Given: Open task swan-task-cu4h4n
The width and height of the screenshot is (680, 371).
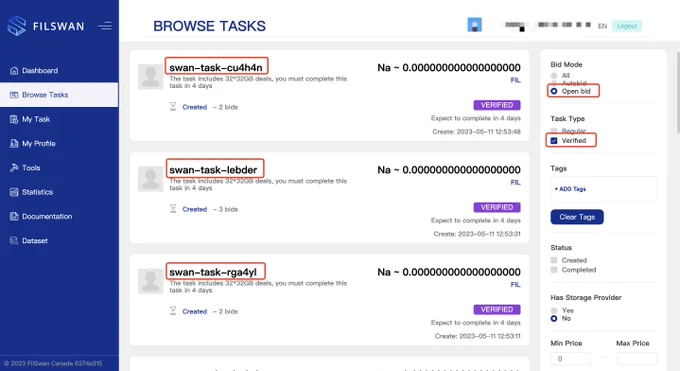Looking at the screenshot, I should click(x=216, y=67).
